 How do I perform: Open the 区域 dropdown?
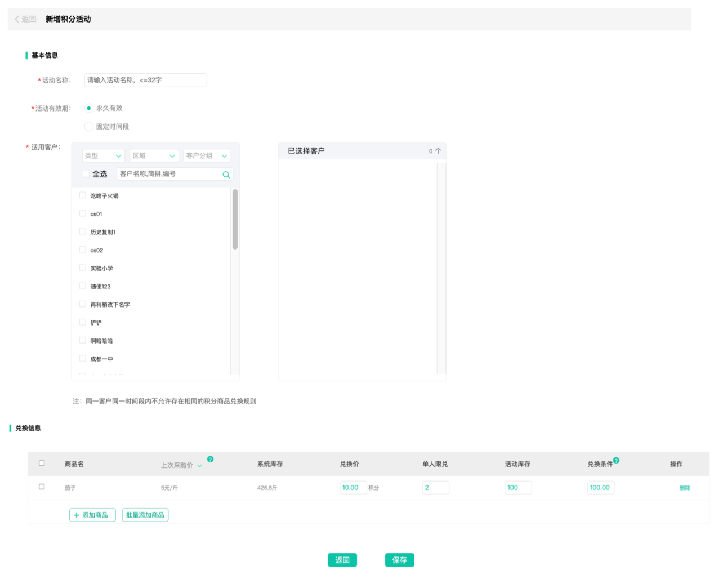(x=154, y=156)
